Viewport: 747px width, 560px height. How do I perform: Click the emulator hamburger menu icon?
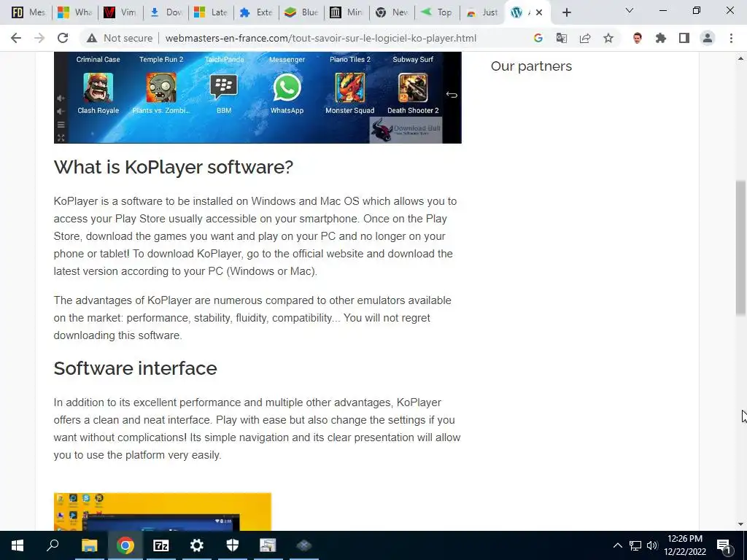(x=61, y=125)
